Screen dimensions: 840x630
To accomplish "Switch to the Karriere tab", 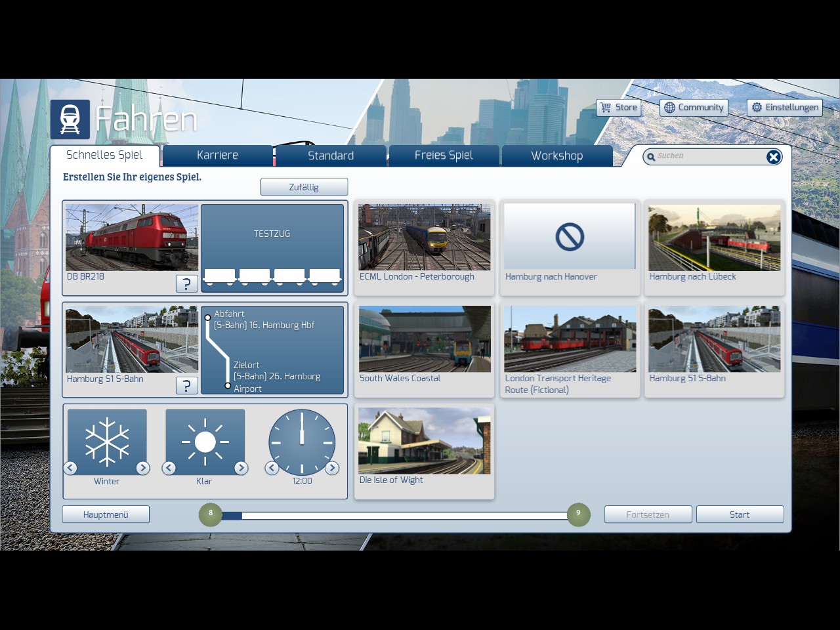I will point(217,156).
